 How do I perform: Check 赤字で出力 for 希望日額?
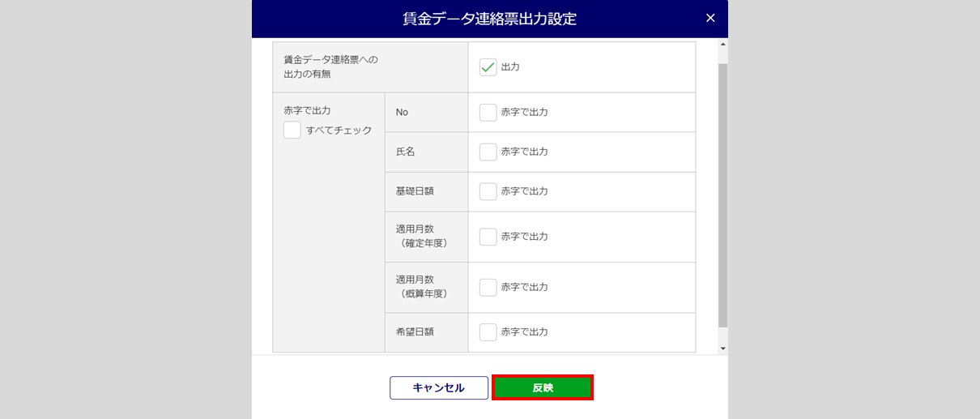pos(488,332)
